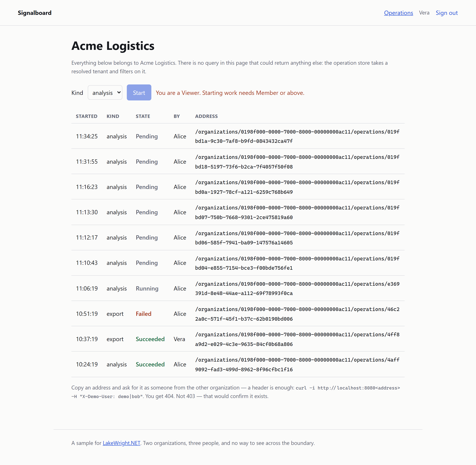Select the 11:31:55 start time cell
The width and height of the screenshot is (476, 465).
[87, 162]
